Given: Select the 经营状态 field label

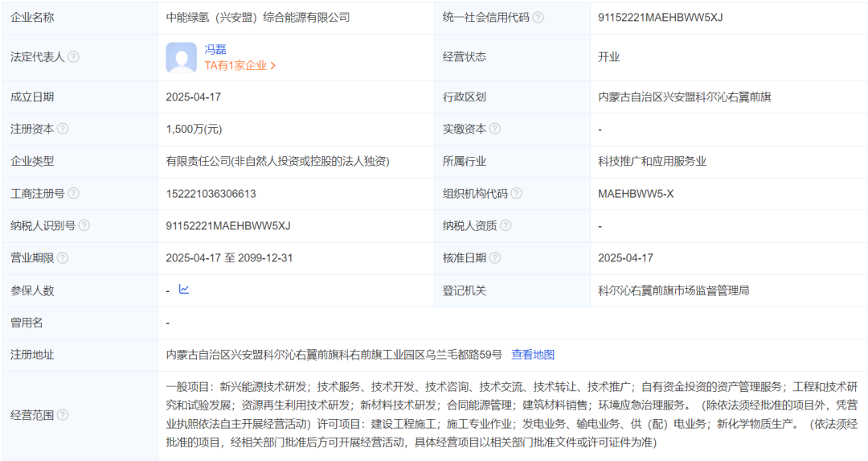Looking at the screenshot, I should click(x=465, y=57).
